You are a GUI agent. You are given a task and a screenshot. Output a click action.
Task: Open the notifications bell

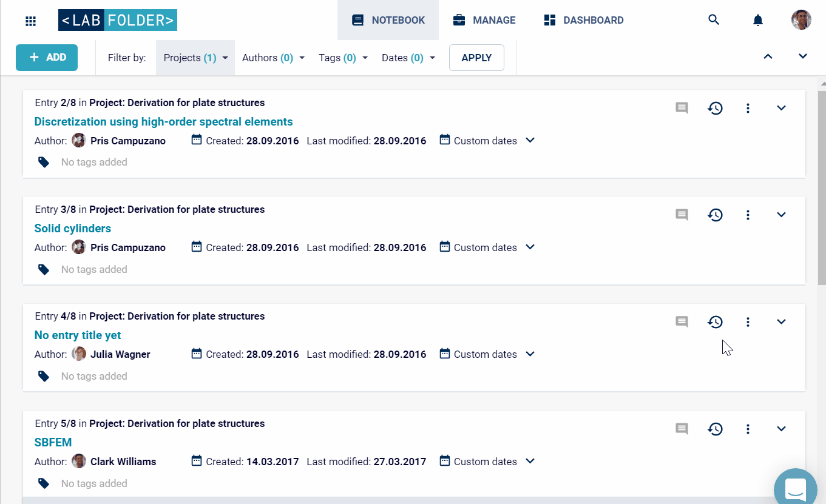(757, 20)
